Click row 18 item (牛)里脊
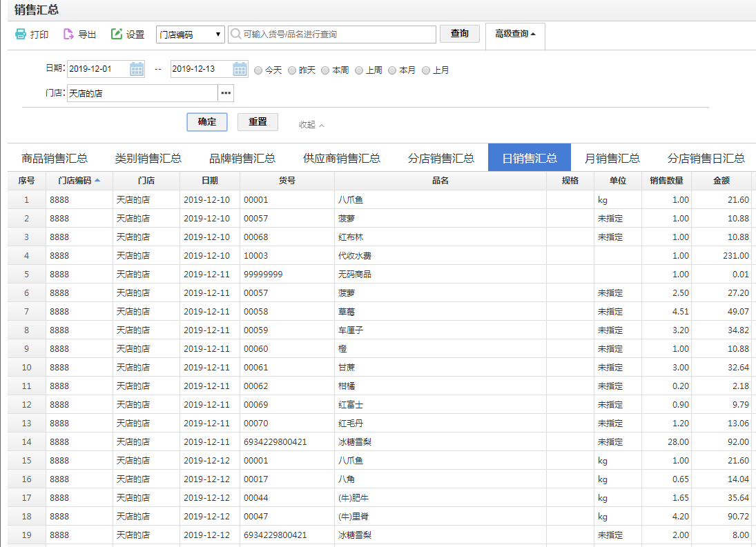 (x=353, y=517)
